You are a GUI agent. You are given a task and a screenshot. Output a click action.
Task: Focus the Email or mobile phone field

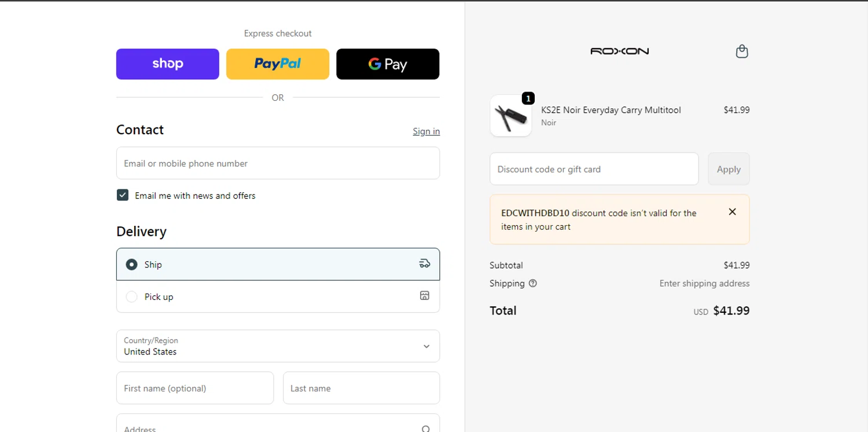click(x=278, y=163)
